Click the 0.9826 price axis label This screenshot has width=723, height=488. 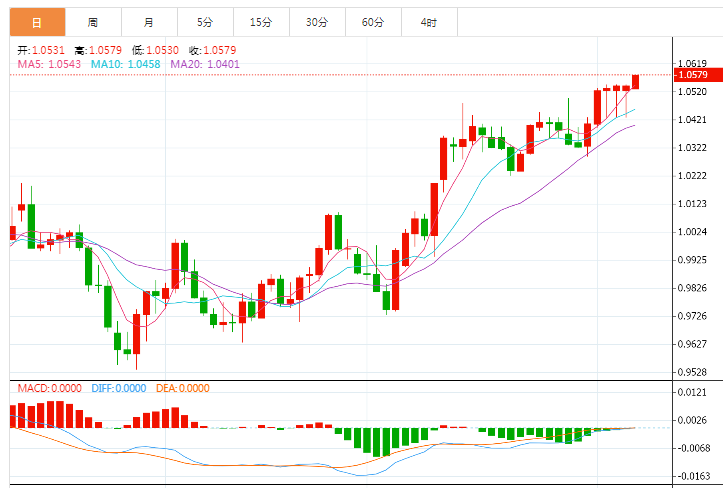(692, 288)
